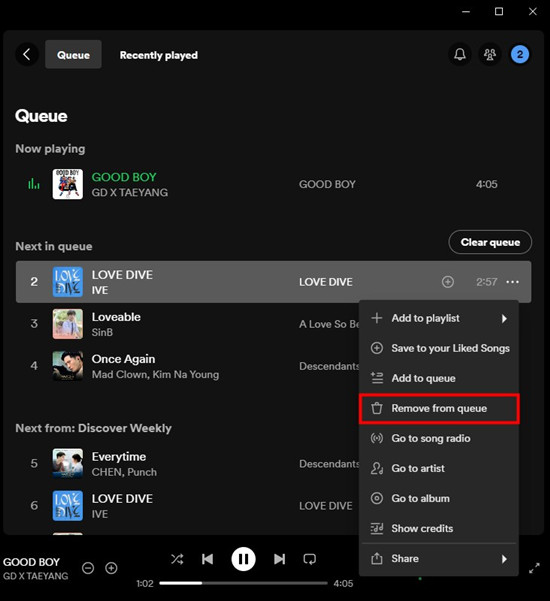Click the LOVE DIVE cover in row 2
The image size is (550, 601).
(67, 282)
